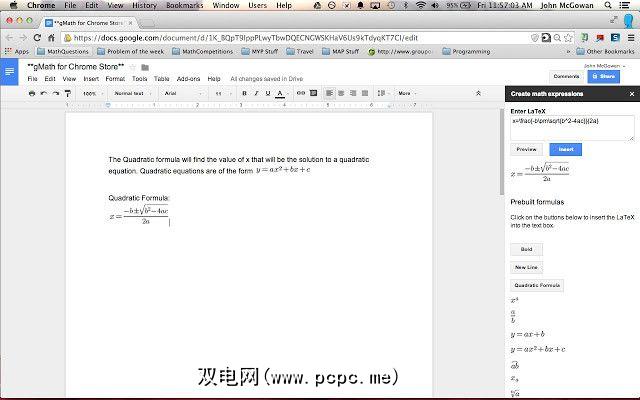Click the Insert link icon
The image size is (640, 400).
301,93
